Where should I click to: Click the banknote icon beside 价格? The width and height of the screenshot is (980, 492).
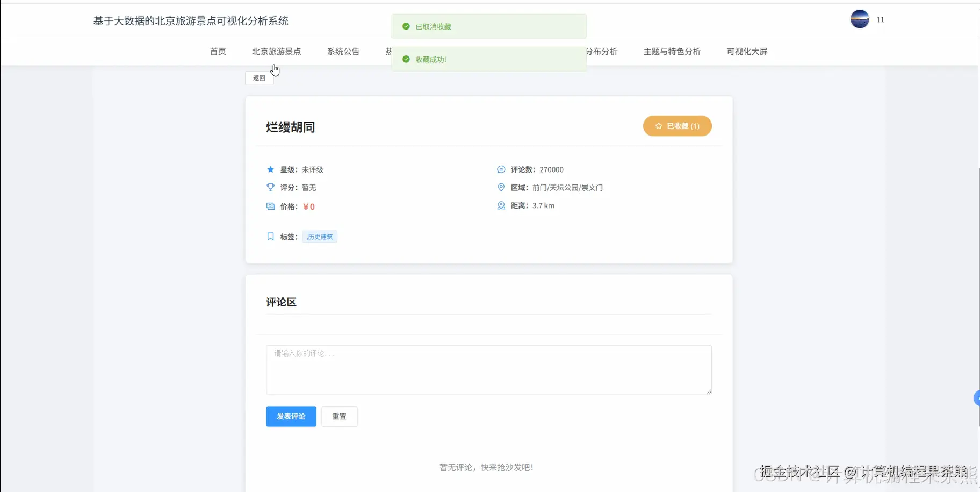coord(270,206)
